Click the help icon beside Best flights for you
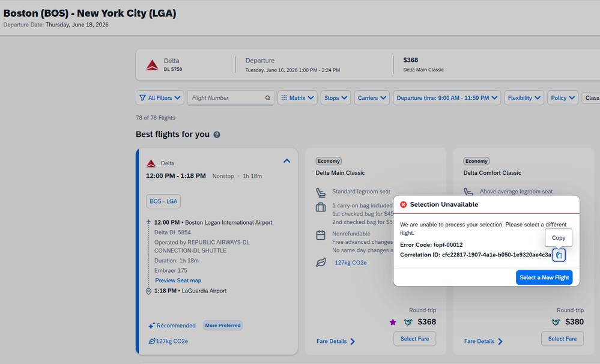 (x=217, y=135)
